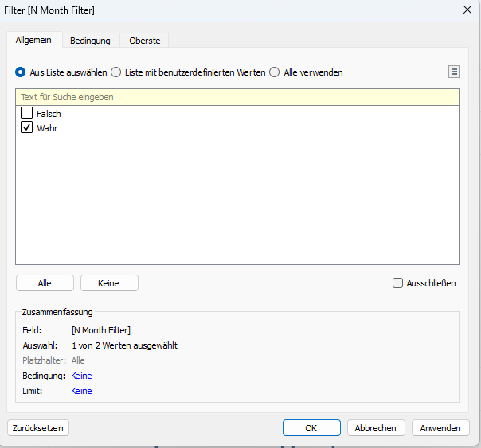Image resolution: width=481 pixels, height=448 pixels.
Task: Click the Zurücksetzen button
Action: coord(38,428)
